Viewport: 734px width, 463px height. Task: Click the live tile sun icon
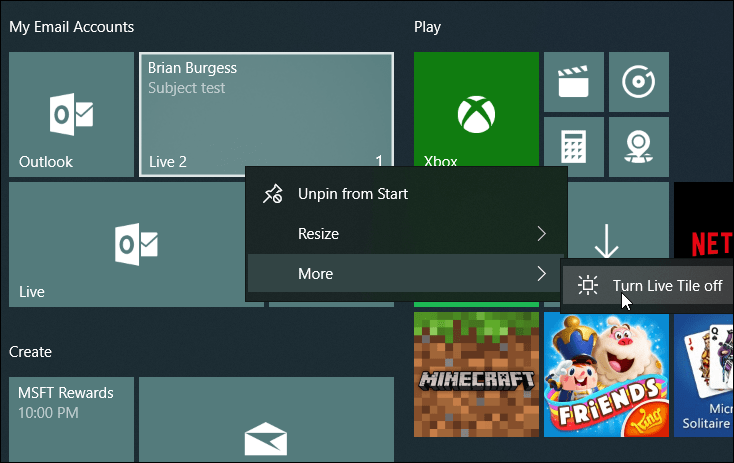point(588,285)
